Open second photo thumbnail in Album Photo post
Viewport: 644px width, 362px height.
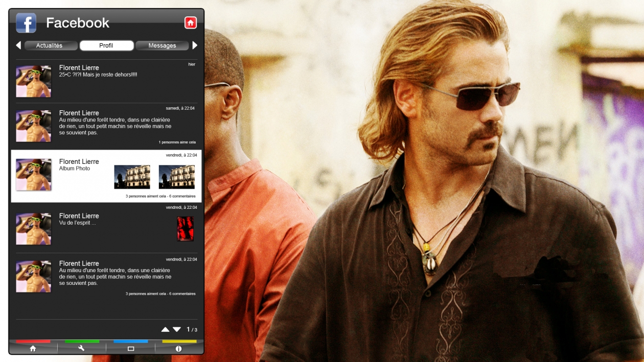(176, 177)
